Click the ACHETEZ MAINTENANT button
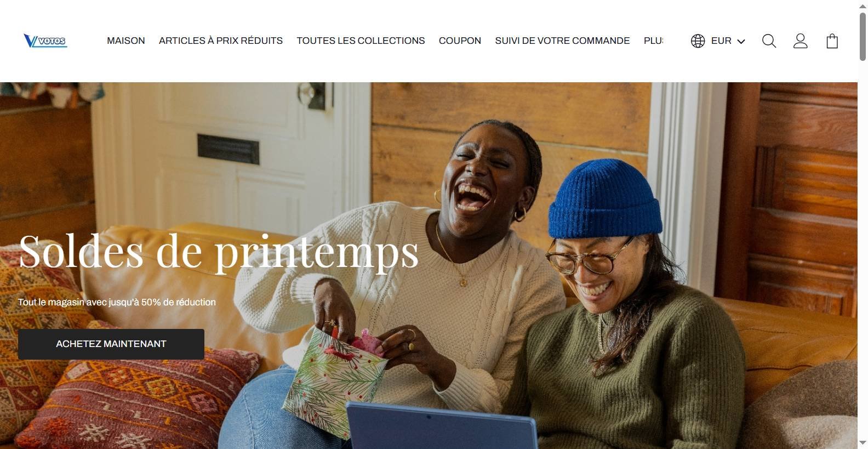Viewport: 868px width, 449px height. click(x=111, y=344)
